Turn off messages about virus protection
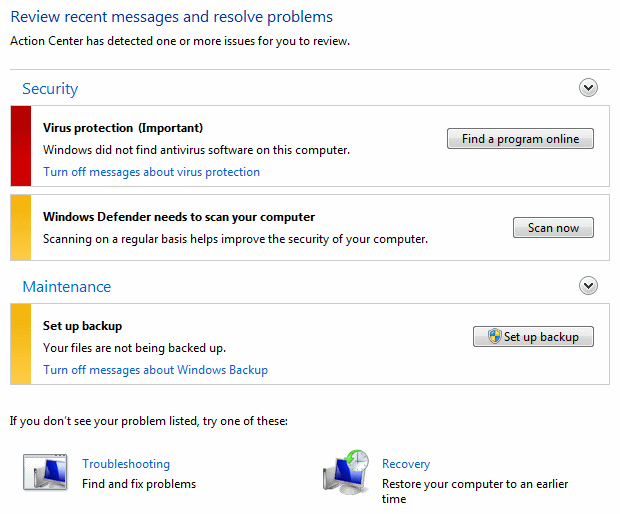Viewport: 620px width, 514px height. (x=151, y=172)
